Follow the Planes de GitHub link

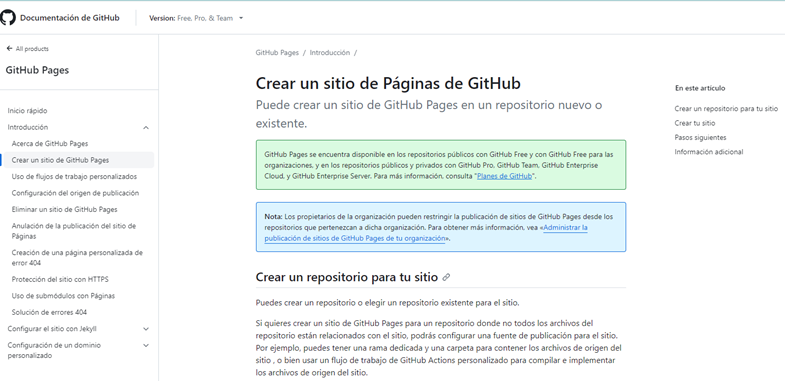click(504, 176)
